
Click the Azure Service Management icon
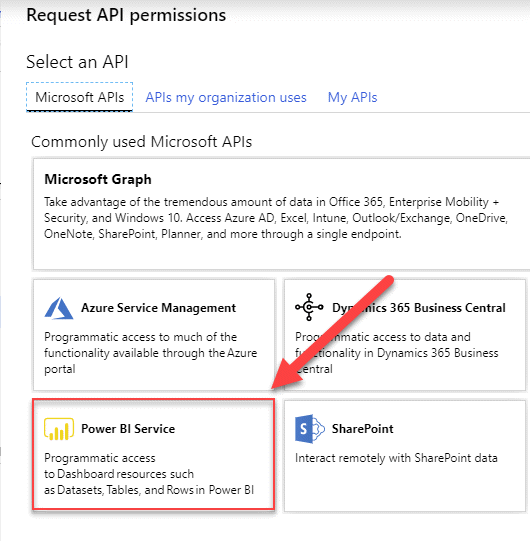(59, 308)
